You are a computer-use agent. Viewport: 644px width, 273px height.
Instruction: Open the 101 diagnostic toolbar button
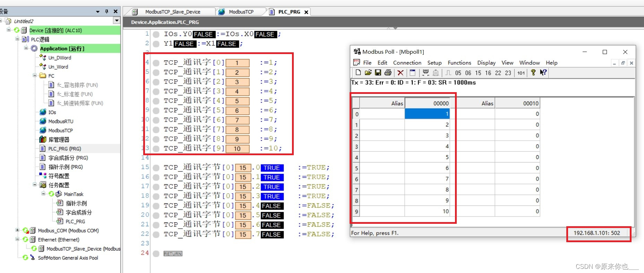(x=521, y=73)
